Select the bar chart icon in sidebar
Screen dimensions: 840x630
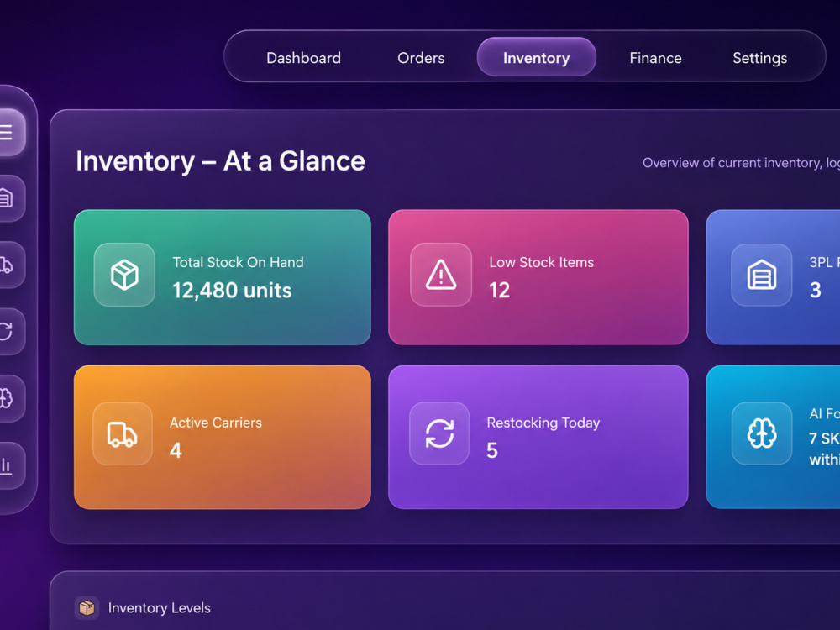(x=8, y=465)
